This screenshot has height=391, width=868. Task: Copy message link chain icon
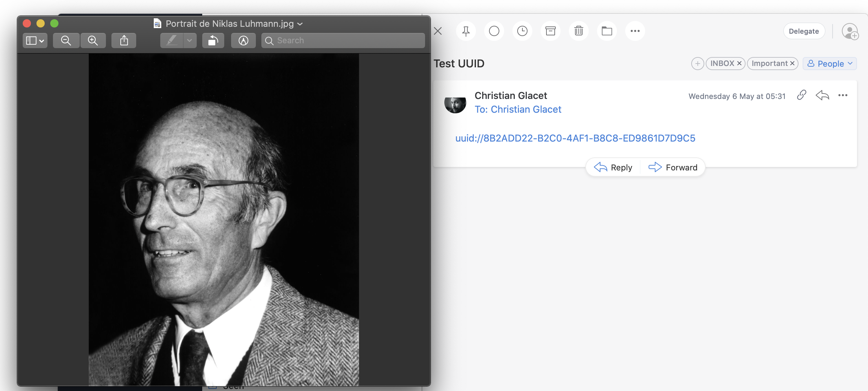(x=801, y=95)
